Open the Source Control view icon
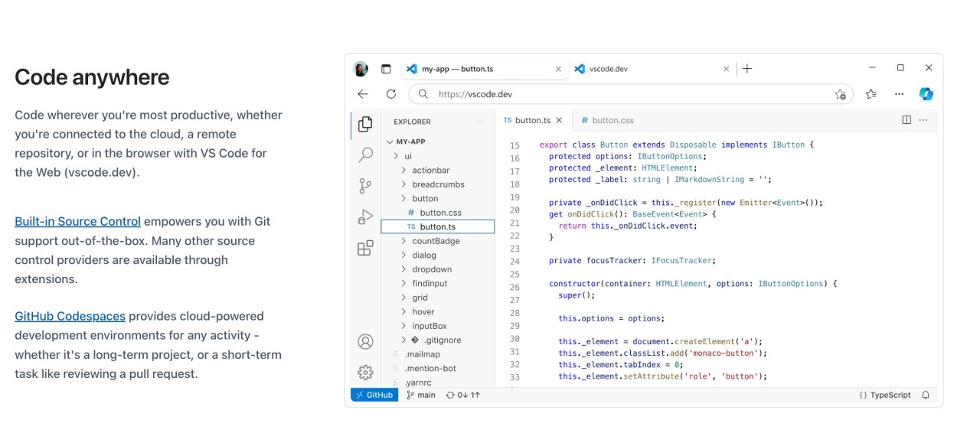Screen dimensions: 980x433 [365, 186]
